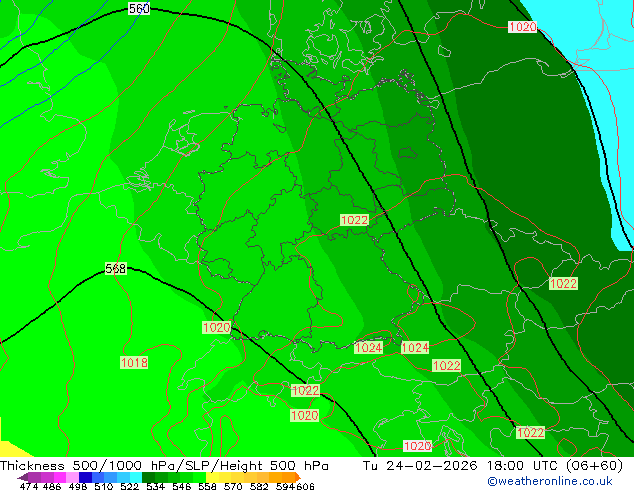Select the 1020 label at the map's bottom edge
634x490 pixels.
pos(418,446)
